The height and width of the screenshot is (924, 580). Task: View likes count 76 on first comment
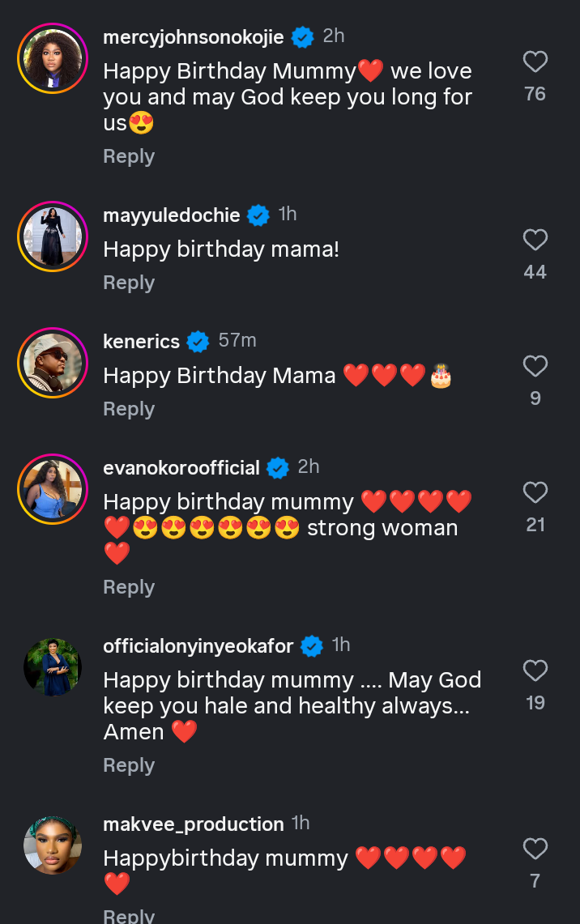pos(535,94)
